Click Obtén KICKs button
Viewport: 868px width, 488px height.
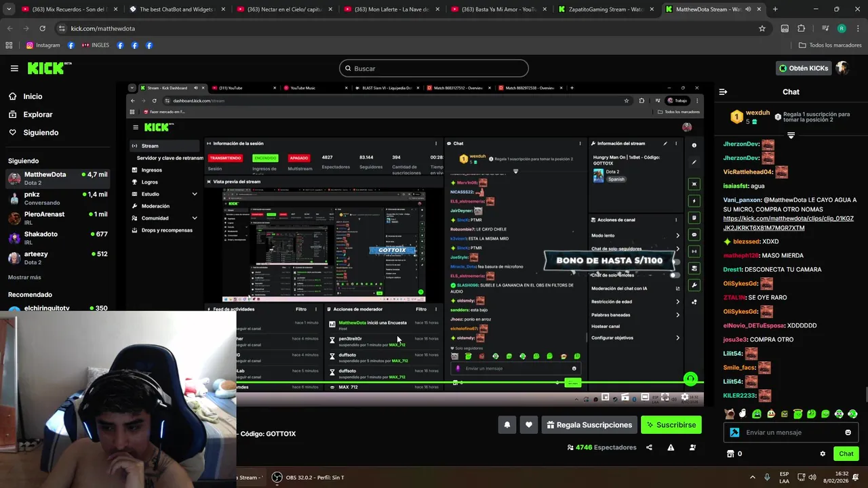point(803,68)
